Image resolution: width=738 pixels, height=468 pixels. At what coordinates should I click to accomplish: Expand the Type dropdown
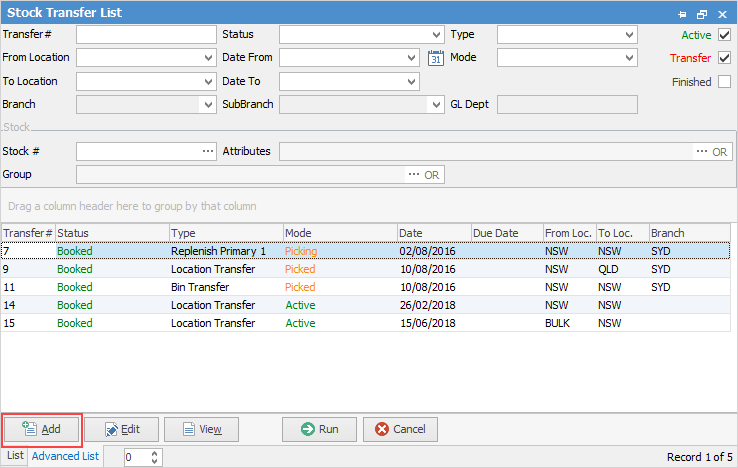coord(629,35)
